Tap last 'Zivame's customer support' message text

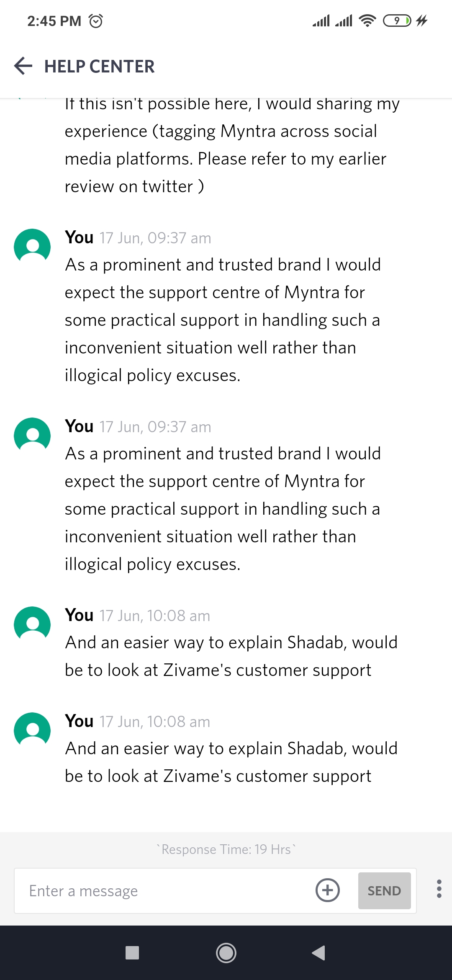(218, 776)
